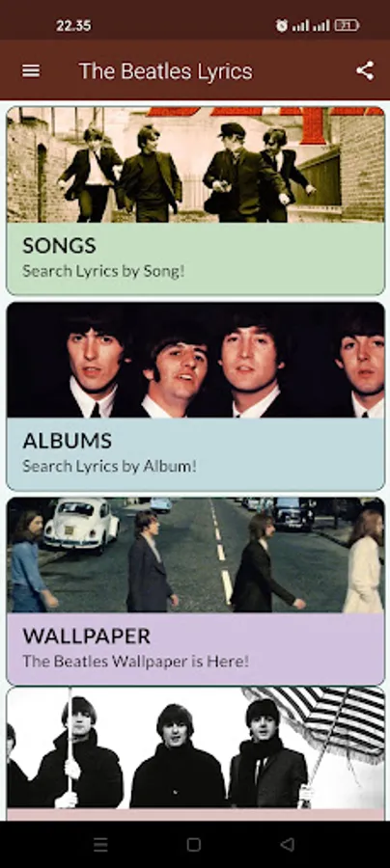The width and height of the screenshot is (390, 868).
Task: Open the WALLPAPER card title
Action: (x=87, y=637)
